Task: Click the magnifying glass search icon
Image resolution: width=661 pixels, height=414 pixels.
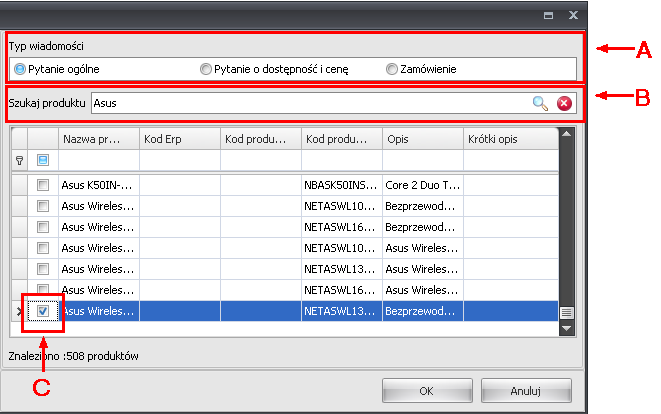Action: [x=540, y=103]
